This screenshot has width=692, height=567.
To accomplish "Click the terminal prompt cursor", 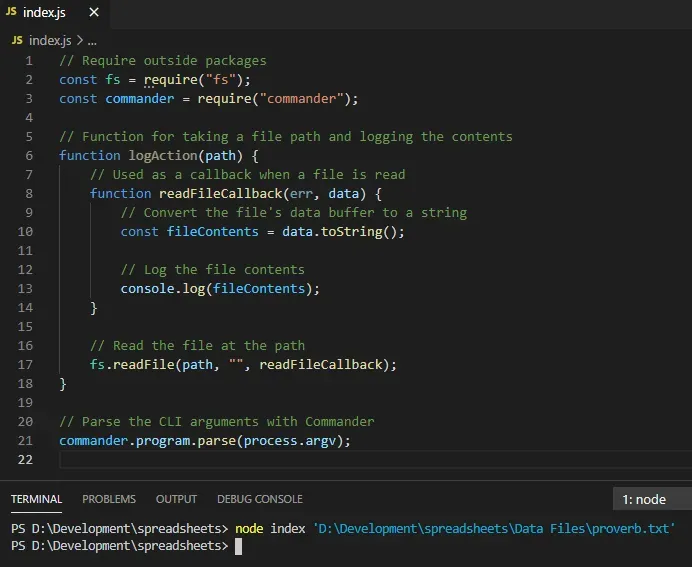I will click(x=238, y=546).
